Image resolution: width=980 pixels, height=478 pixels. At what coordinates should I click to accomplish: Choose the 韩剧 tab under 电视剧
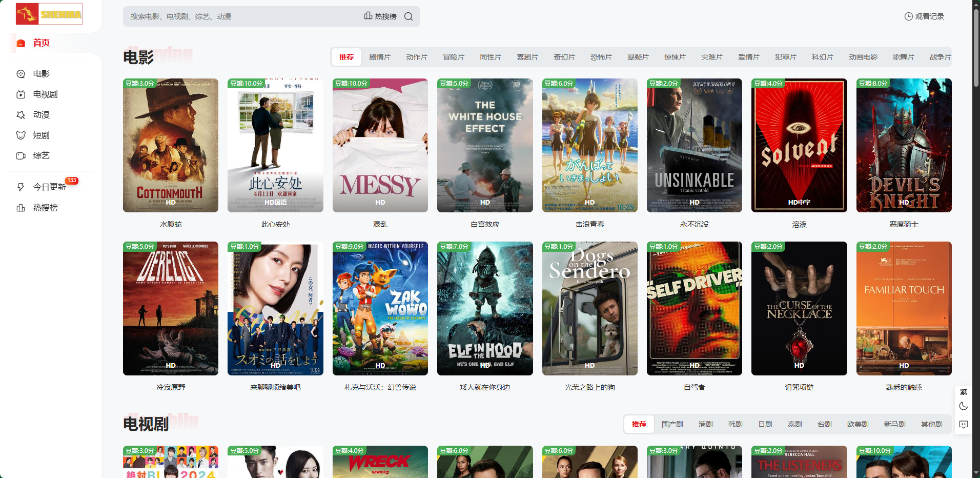click(735, 424)
